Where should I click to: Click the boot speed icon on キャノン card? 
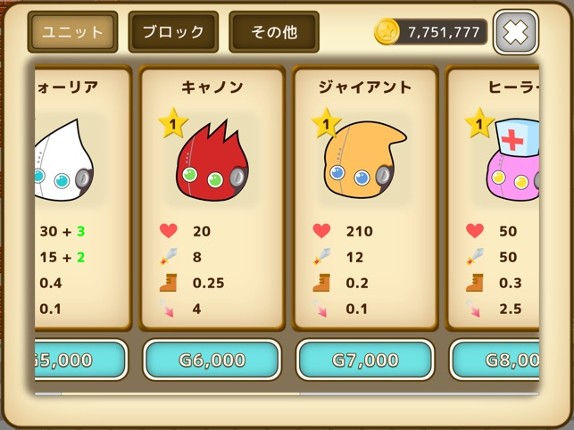click(168, 283)
